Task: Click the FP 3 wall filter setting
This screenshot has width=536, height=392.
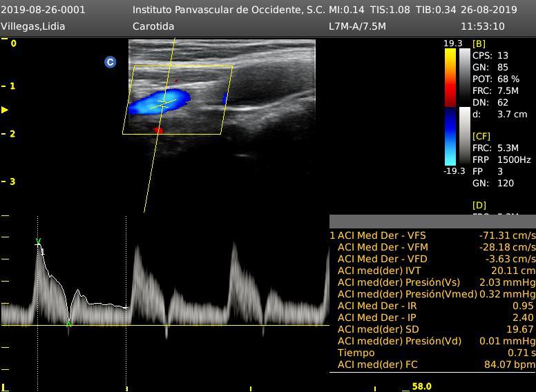Action: point(488,171)
